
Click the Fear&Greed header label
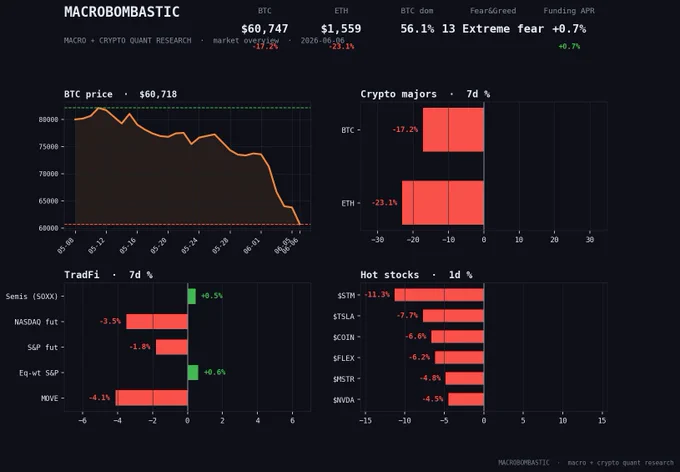[x=493, y=11]
